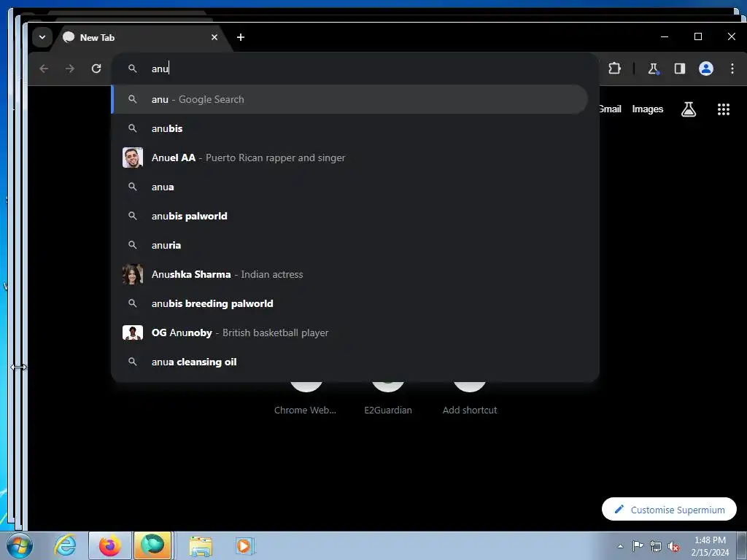Screen dimensions: 747x560
Task: Open the profile avatar menu
Action: pos(706,69)
